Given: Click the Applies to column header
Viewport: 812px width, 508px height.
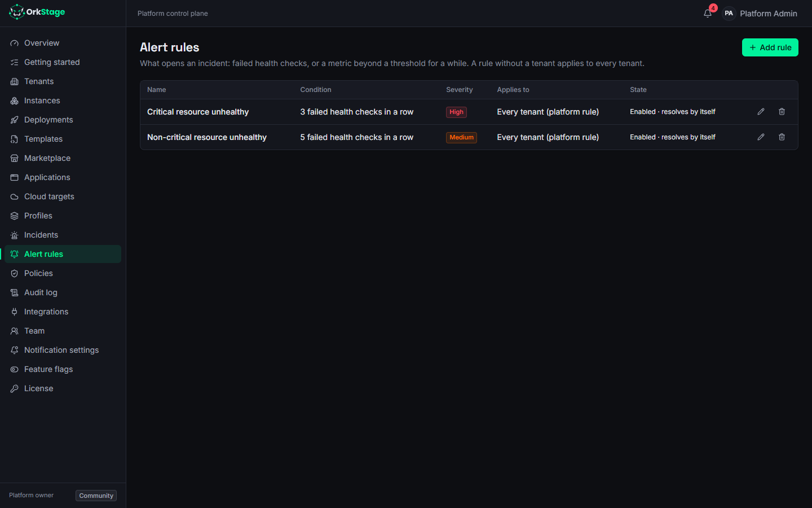Looking at the screenshot, I should (x=513, y=90).
